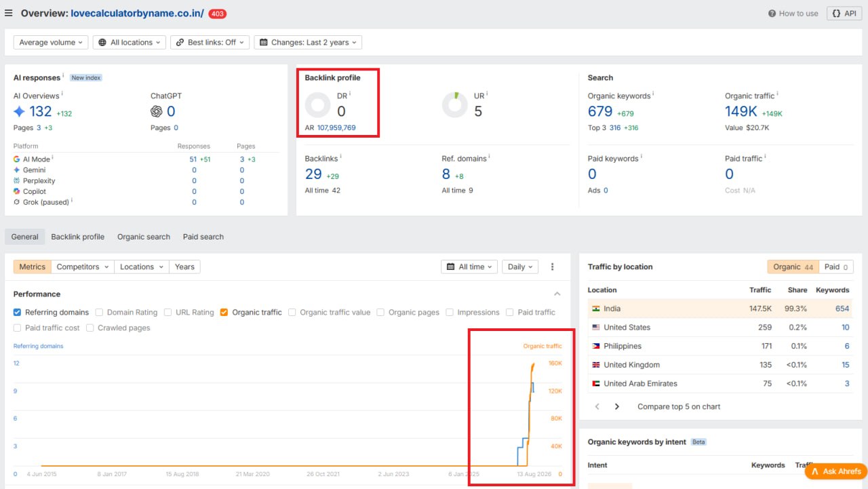Image resolution: width=868 pixels, height=489 pixels.
Task: Click the info icon beside Paid keywords
Action: click(x=641, y=157)
